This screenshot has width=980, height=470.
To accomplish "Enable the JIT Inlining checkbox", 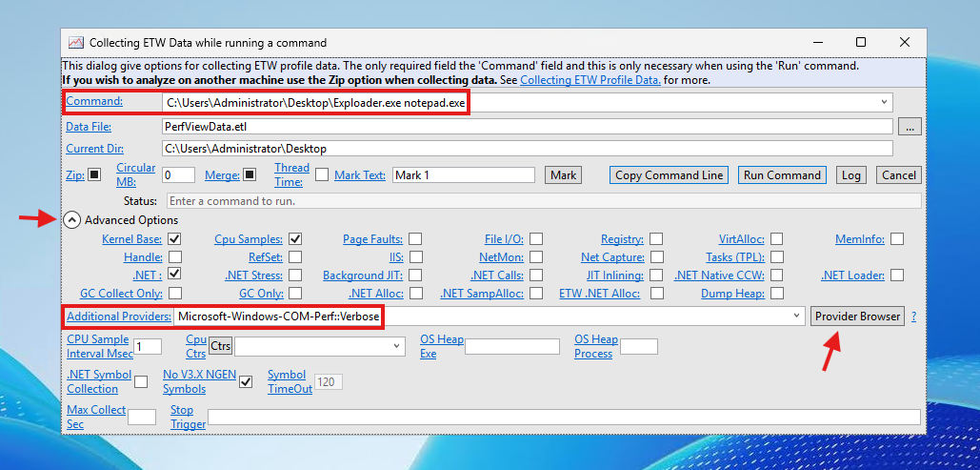I will tap(656, 276).
